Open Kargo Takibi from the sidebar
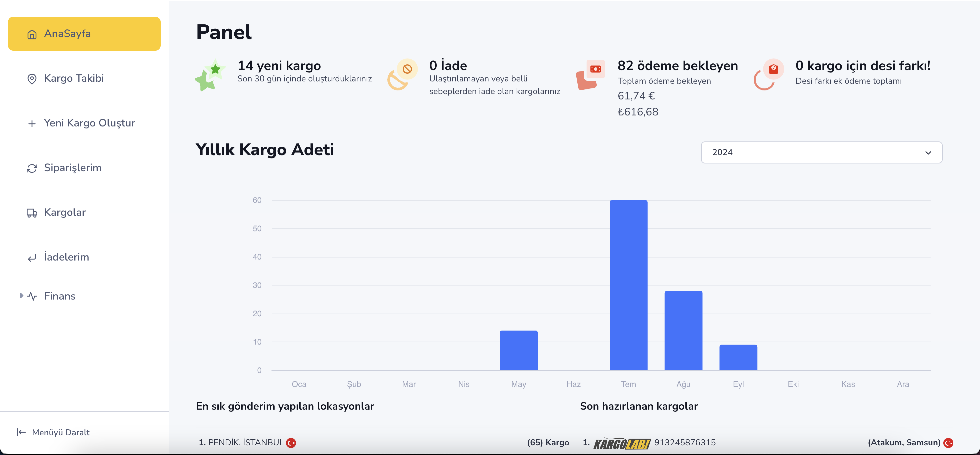The width and height of the screenshot is (980, 455). (74, 78)
